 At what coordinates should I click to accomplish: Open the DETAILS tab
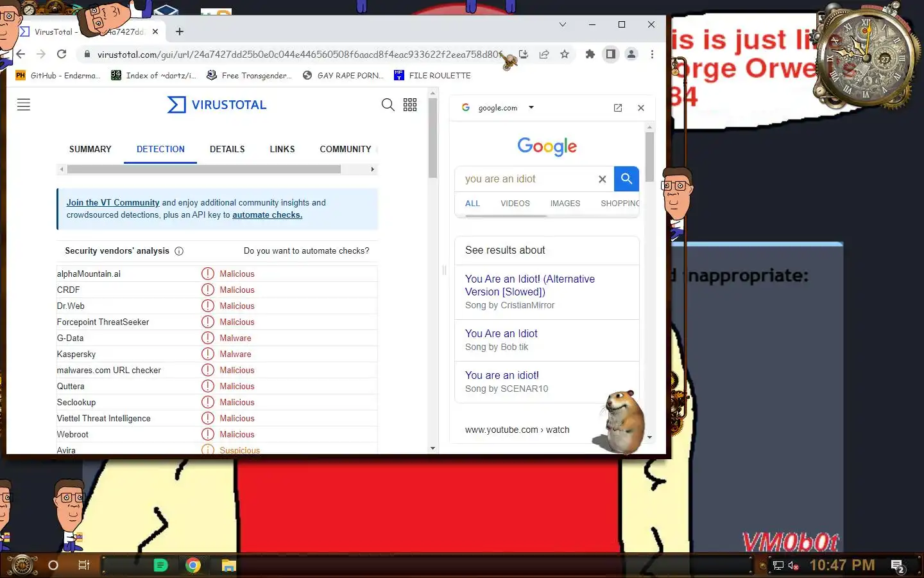(x=227, y=149)
